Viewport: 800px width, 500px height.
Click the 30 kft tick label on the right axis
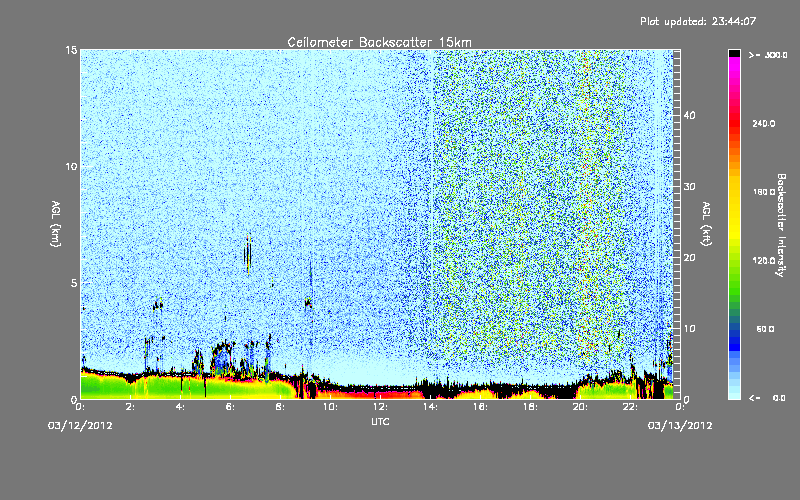(x=689, y=187)
